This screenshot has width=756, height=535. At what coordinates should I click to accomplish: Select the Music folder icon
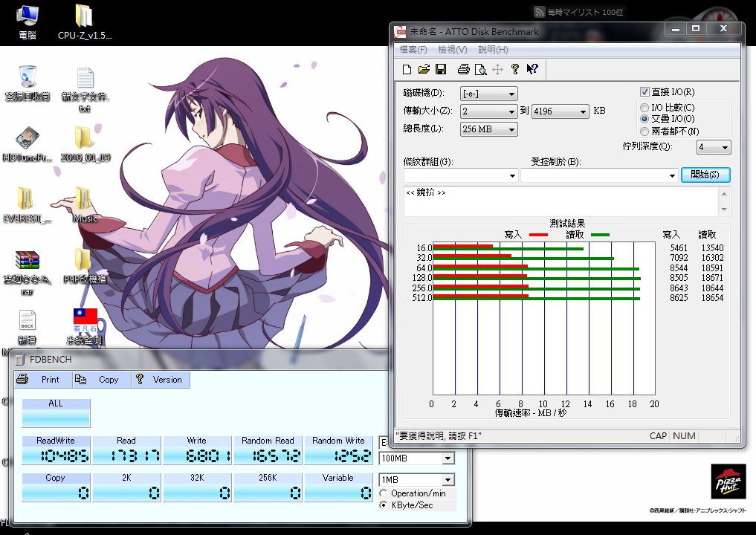85,205
